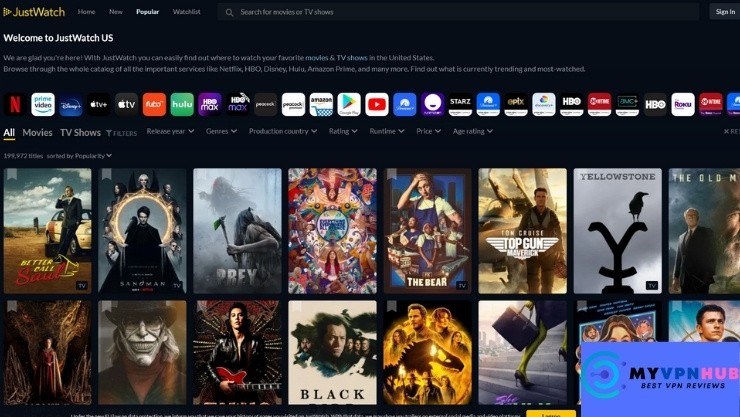Open the sorted by Popularity dropdown

pos(80,156)
